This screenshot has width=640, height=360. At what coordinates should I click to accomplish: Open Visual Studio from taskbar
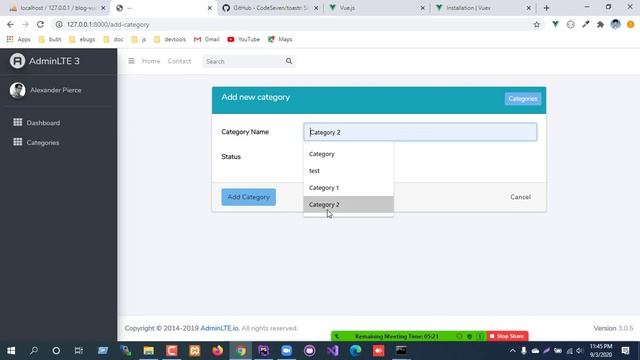(x=333, y=351)
